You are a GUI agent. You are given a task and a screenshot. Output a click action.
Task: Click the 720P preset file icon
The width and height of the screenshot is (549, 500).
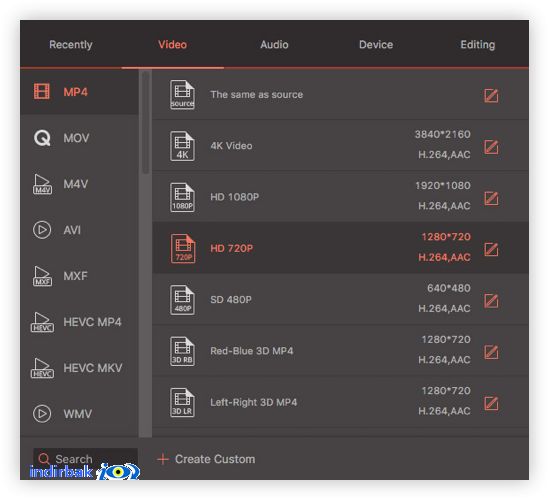click(x=183, y=248)
